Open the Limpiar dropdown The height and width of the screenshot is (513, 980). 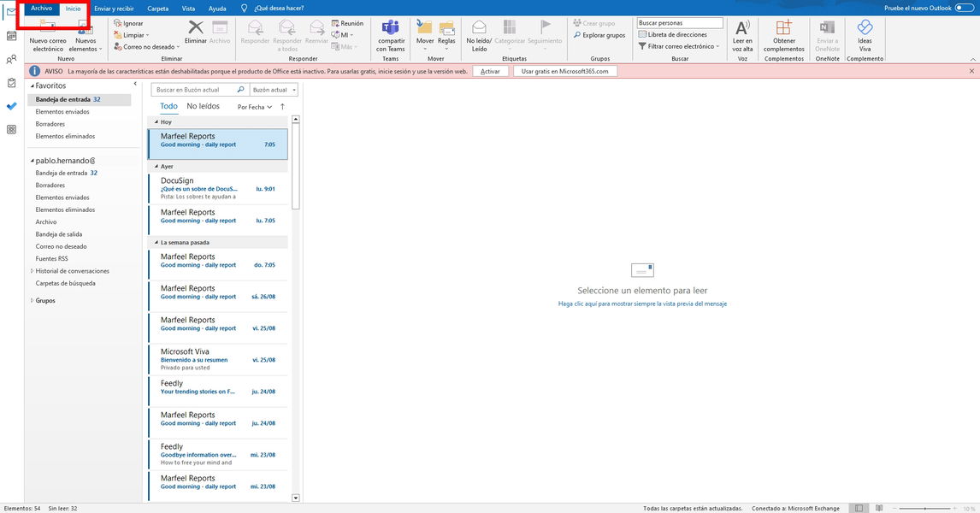[131, 35]
